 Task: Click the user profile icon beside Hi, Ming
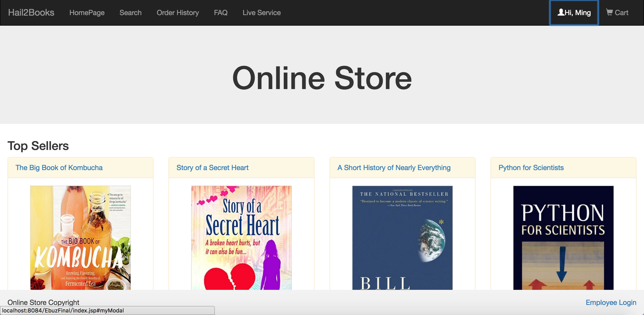(561, 12)
